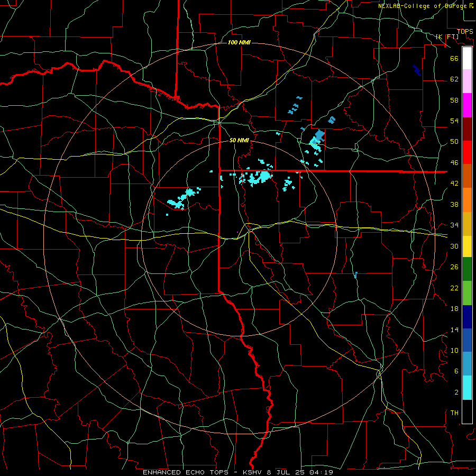Click the legend value 42
476x476 pixels.
coord(454,183)
